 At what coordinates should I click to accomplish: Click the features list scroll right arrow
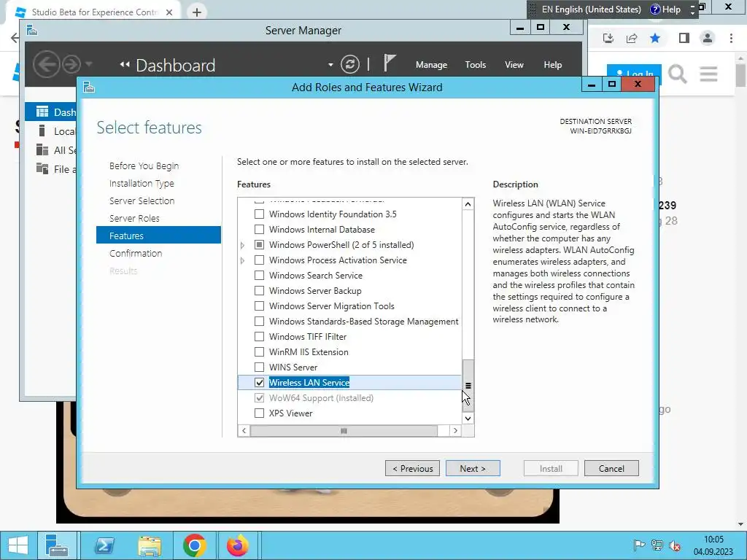[455, 430]
